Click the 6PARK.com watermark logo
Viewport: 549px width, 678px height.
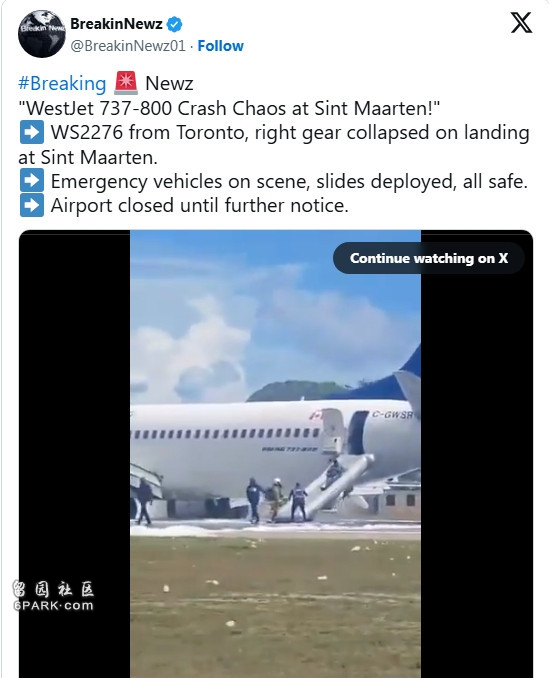[54, 596]
